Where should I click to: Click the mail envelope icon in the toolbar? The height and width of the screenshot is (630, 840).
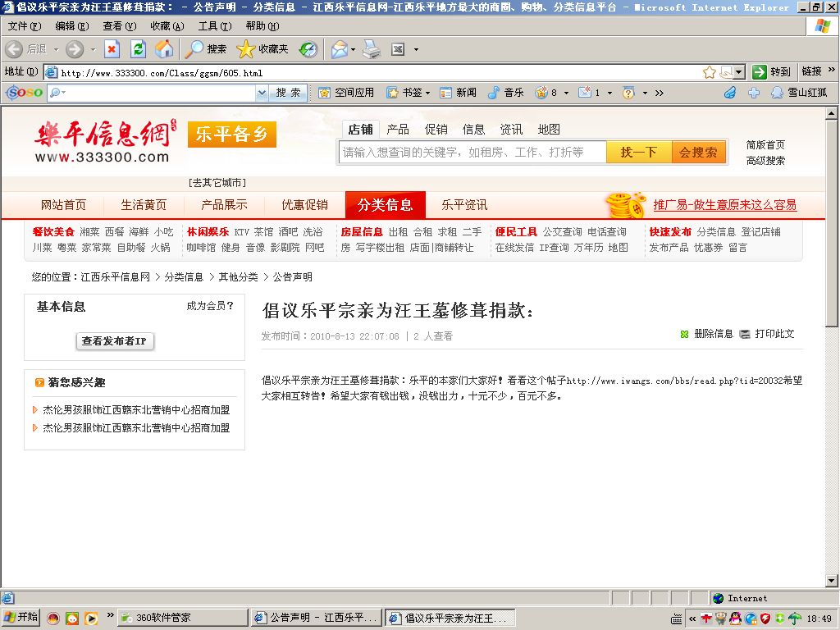point(340,48)
